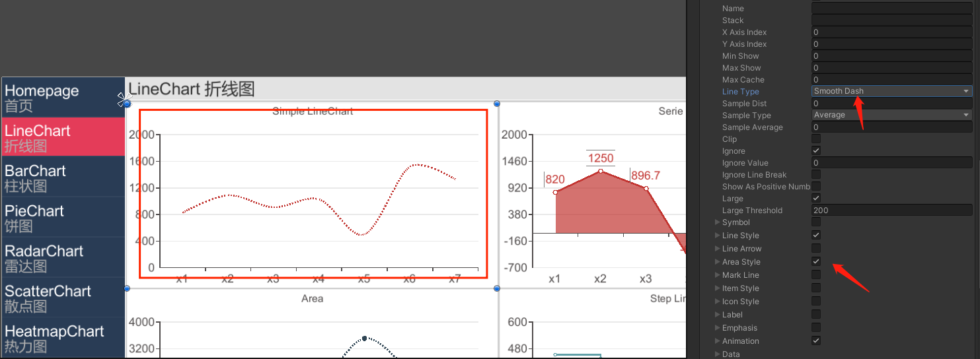The width and height of the screenshot is (980, 359).
Task: Click the Max Cache value field
Action: [x=891, y=79]
